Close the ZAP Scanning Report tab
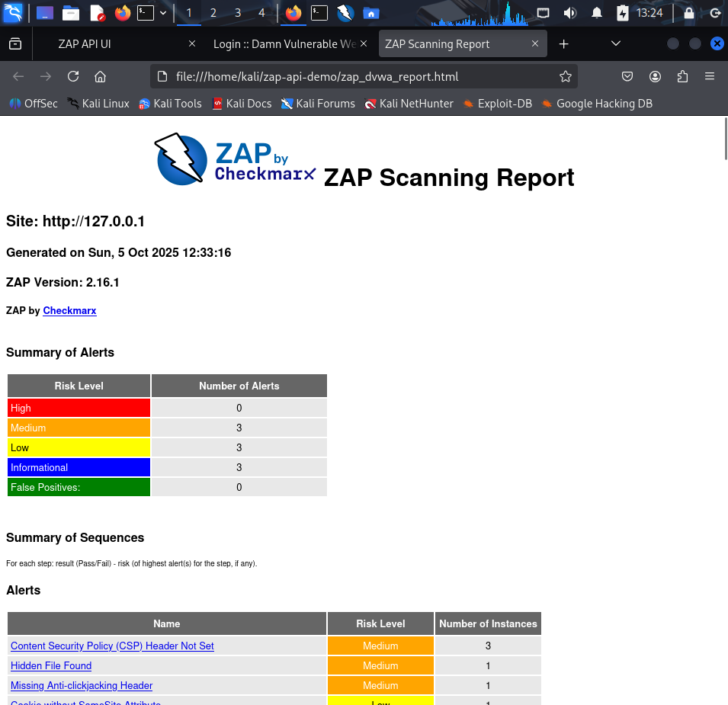 [535, 43]
